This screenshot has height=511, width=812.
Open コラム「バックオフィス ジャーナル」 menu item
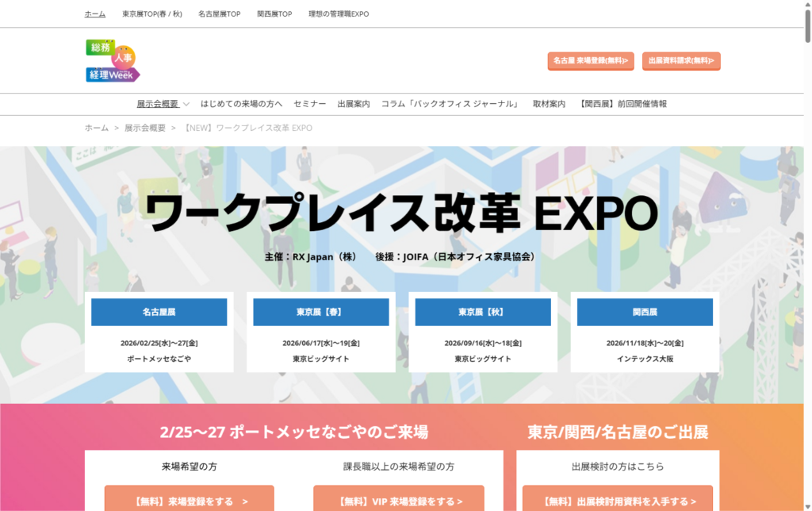450,104
